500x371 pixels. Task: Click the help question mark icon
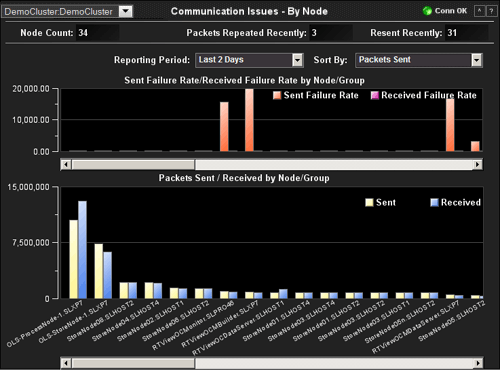pyautogui.click(x=491, y=11)
